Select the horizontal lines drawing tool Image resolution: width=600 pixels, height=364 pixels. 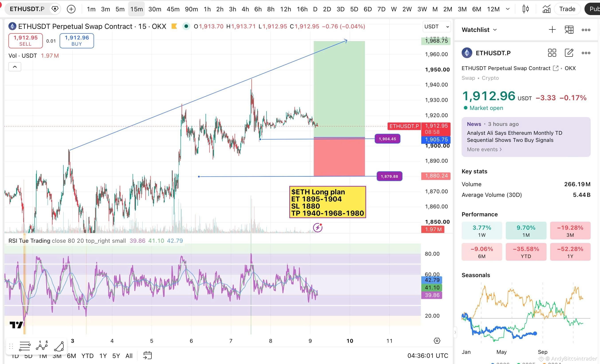[25, 346]
